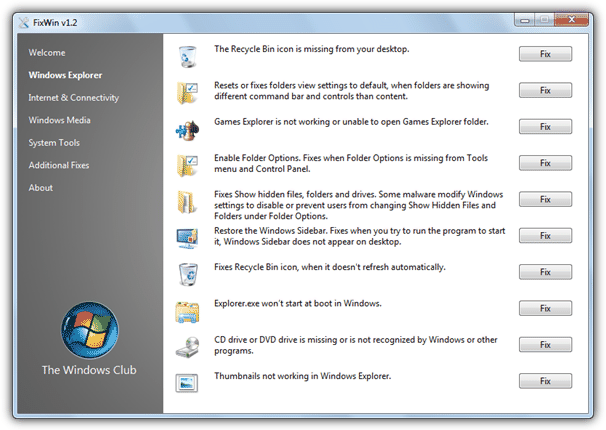
Task: Switch to Internet & Connectivity fixes
Action: pos(73,98)
